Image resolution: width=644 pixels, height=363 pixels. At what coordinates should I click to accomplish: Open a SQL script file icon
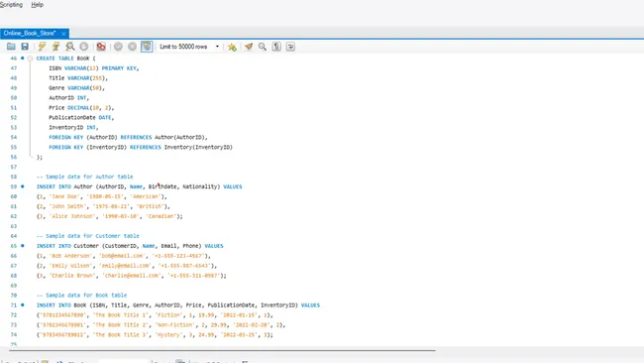coord(11,47)
